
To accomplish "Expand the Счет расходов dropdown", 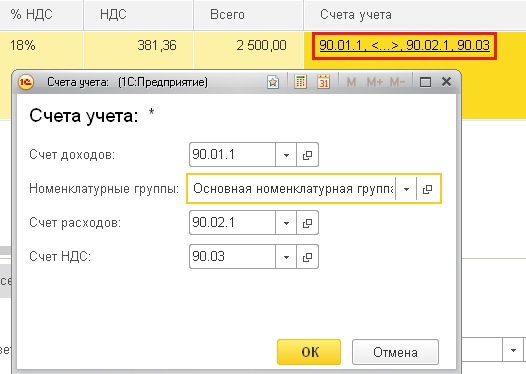I will click(286, 223).
